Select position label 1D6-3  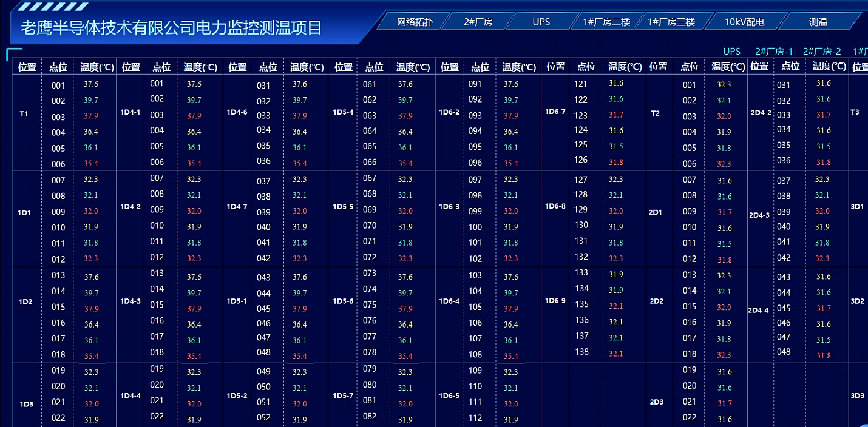pyautogui.click(x=449, y=206)
